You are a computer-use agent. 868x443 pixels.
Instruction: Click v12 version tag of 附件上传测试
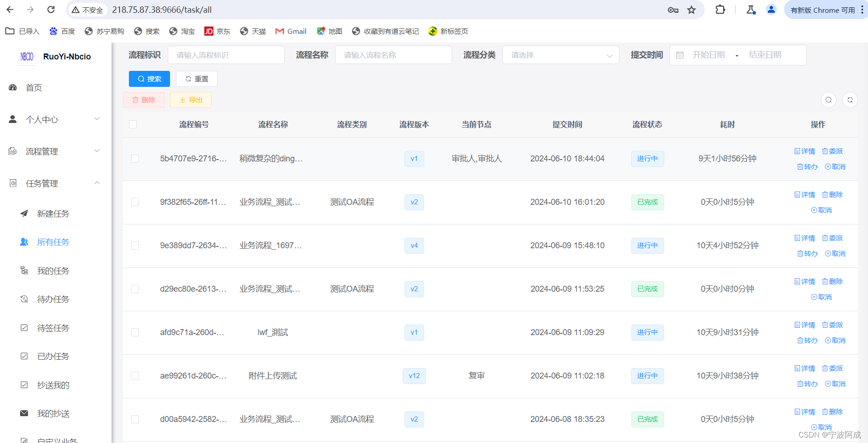coord(414,376)
